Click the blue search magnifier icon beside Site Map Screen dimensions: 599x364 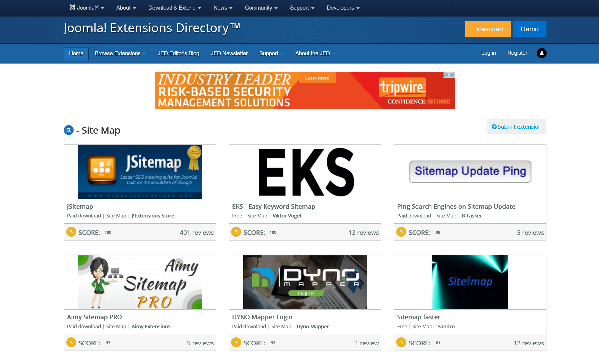[69, 130]
